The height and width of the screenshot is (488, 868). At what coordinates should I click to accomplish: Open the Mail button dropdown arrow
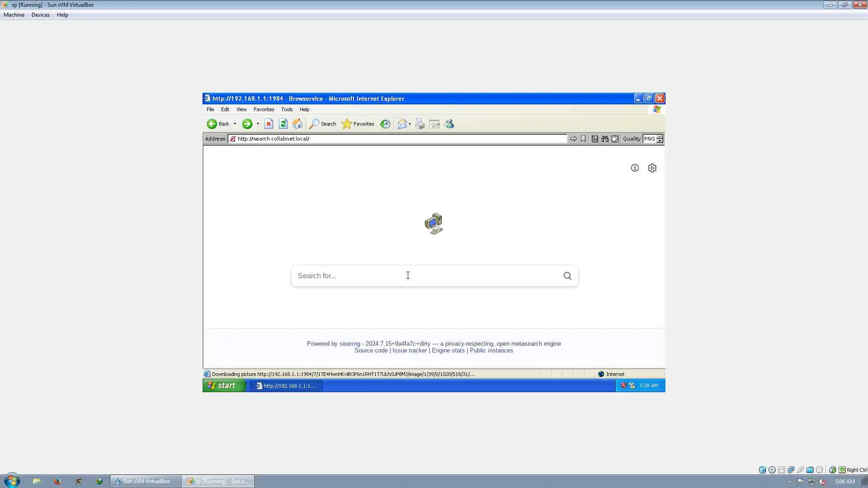(410, 124)
